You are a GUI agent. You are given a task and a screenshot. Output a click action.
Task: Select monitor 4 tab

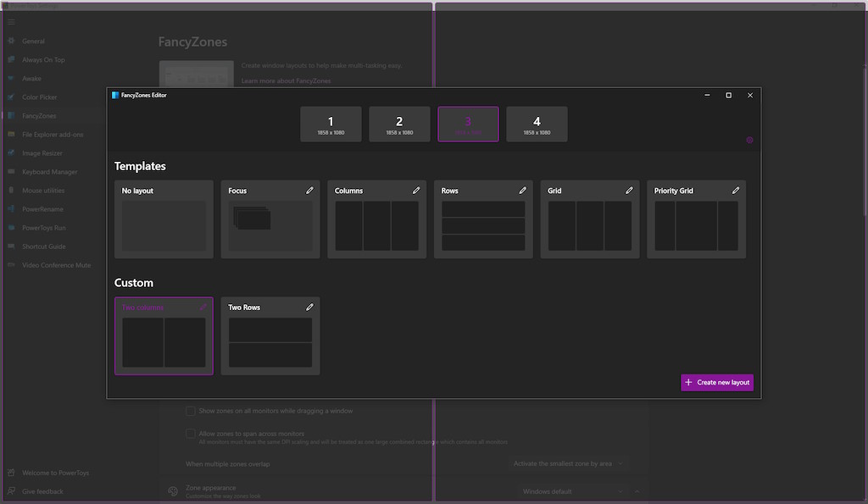click(537, 125)
